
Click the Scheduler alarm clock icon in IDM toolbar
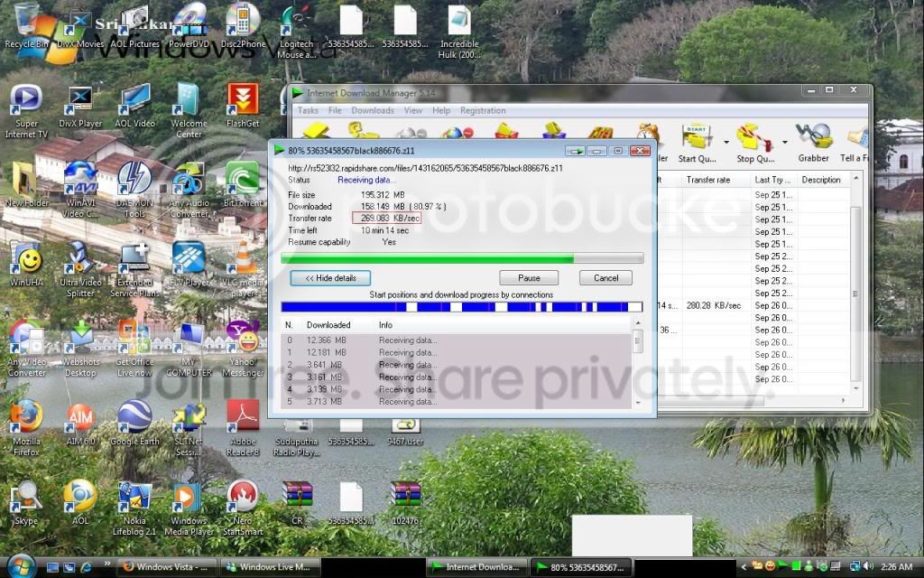(x=648, y=133)
